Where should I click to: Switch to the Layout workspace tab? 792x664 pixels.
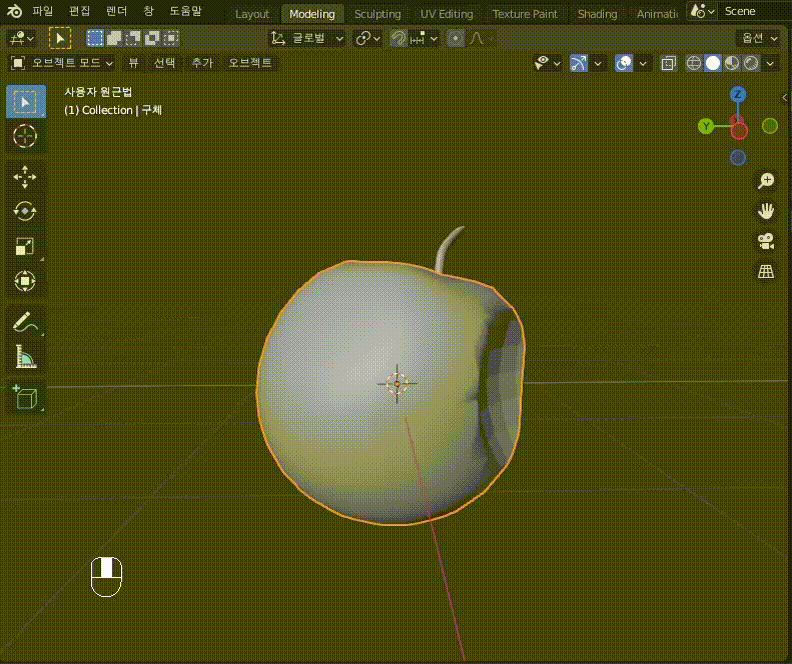[252, 14]
